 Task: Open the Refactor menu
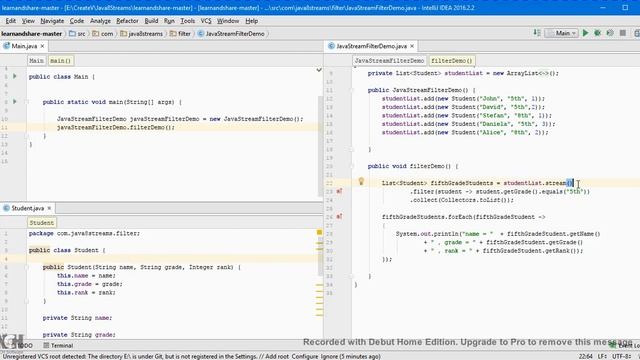click(x=127, y=21)
